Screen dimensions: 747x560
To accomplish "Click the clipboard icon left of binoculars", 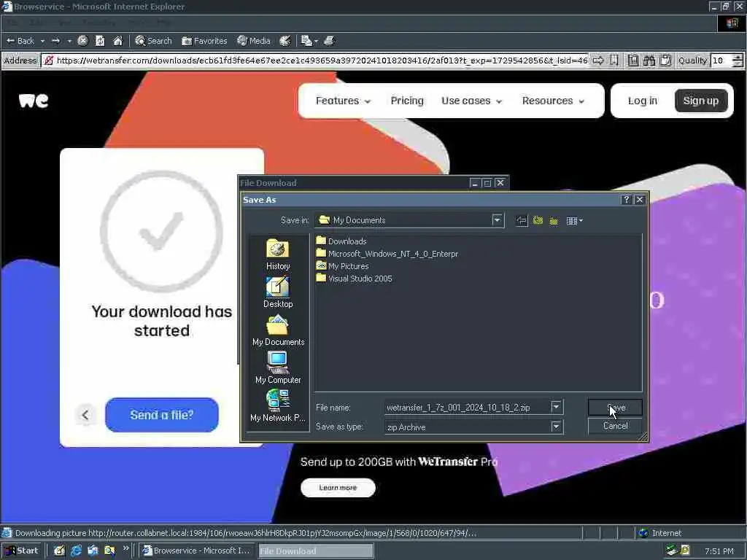I will 633,61.
